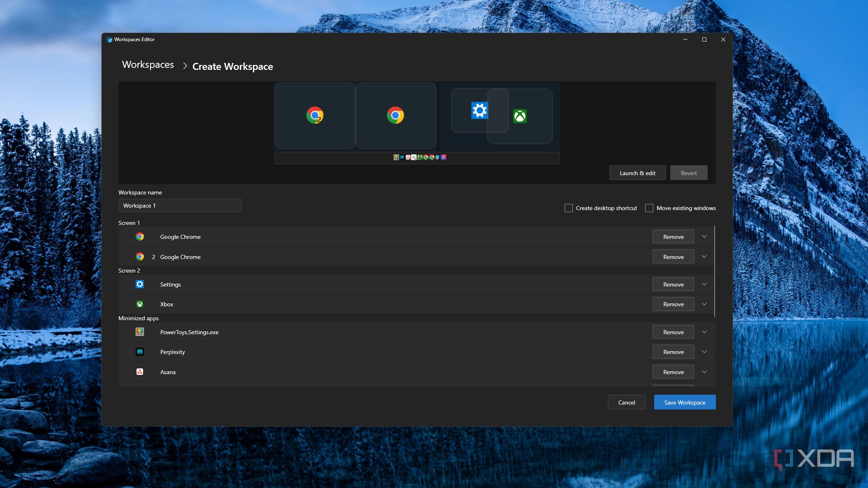868x488 pixels.
Task: Expand the PowerToys.Settings.exe row
Action: [x=704, y=332]
